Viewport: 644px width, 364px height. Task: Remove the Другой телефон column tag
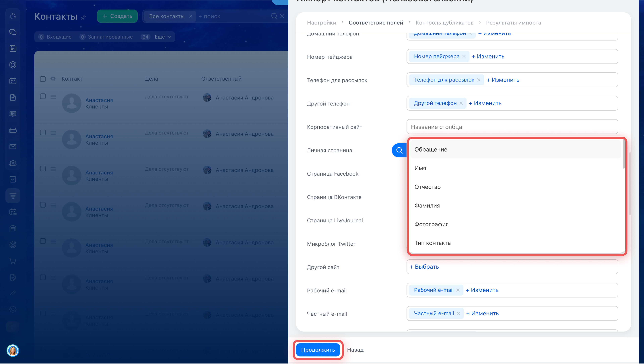tap(461, 103)
